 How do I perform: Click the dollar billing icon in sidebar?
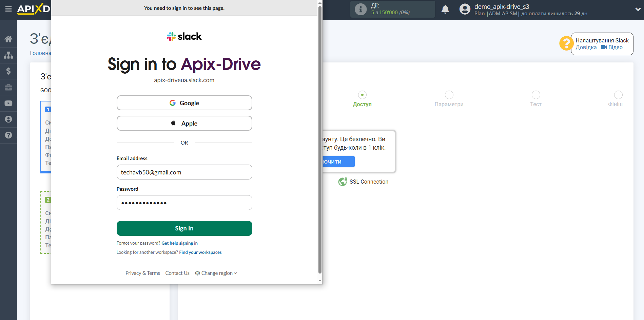click(x=8, y=71)
